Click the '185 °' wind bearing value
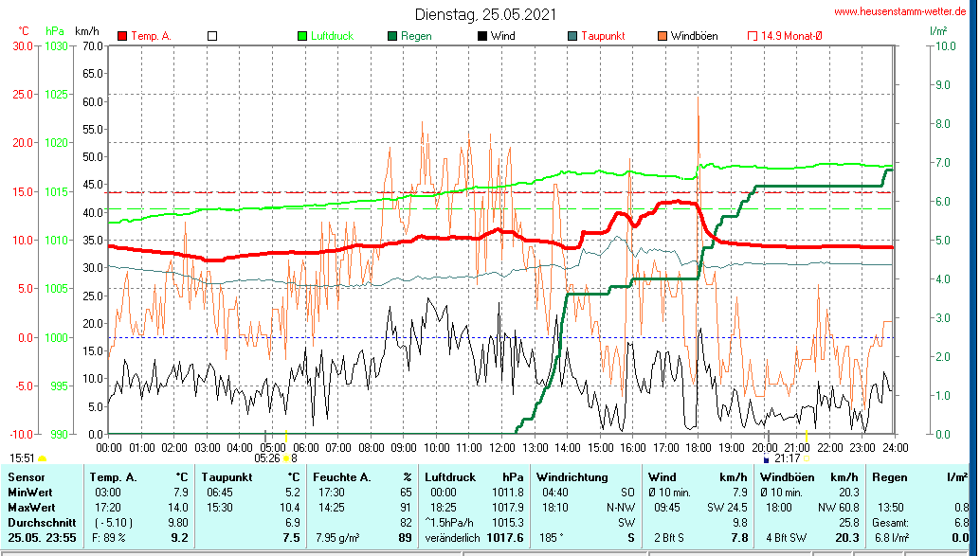 pos(552,537)
